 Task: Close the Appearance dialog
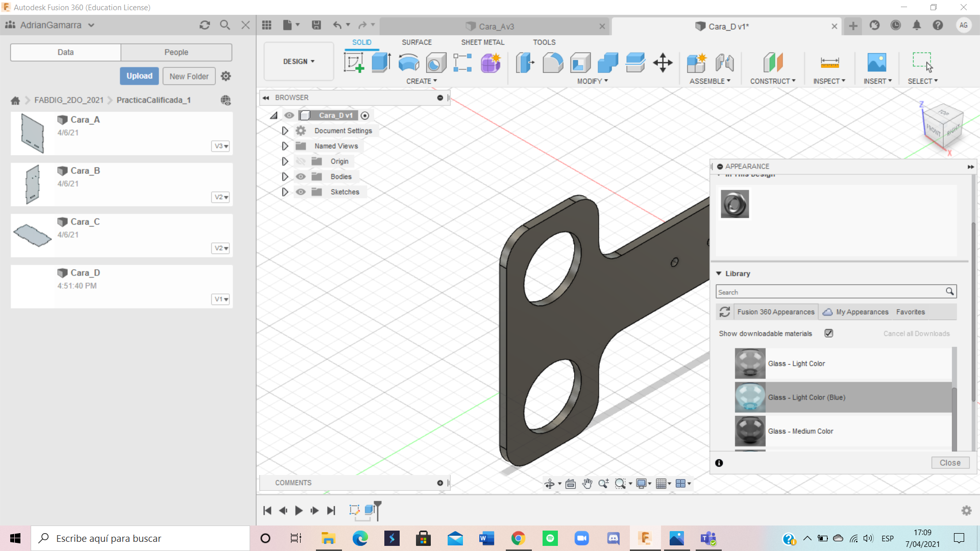point(950,463)
